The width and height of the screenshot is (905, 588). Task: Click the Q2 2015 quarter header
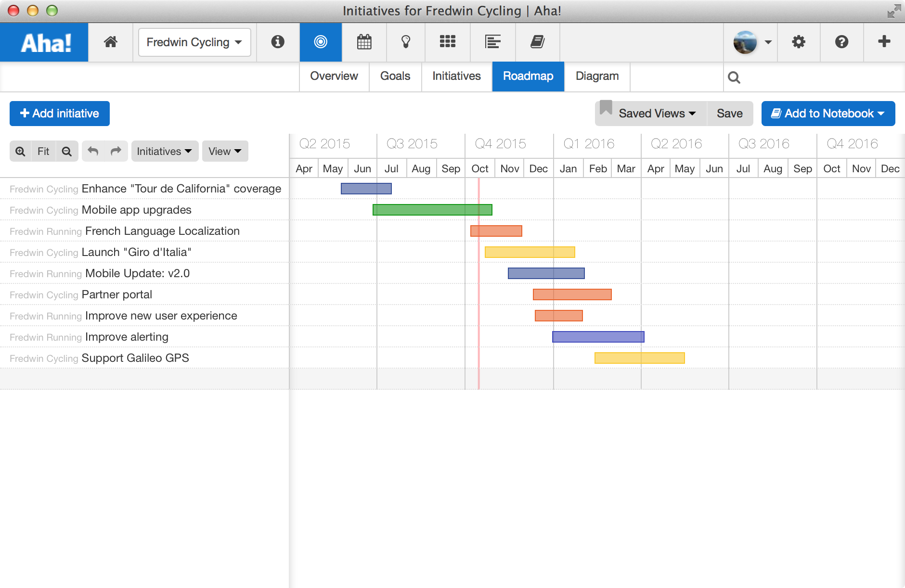coord(324,144)
